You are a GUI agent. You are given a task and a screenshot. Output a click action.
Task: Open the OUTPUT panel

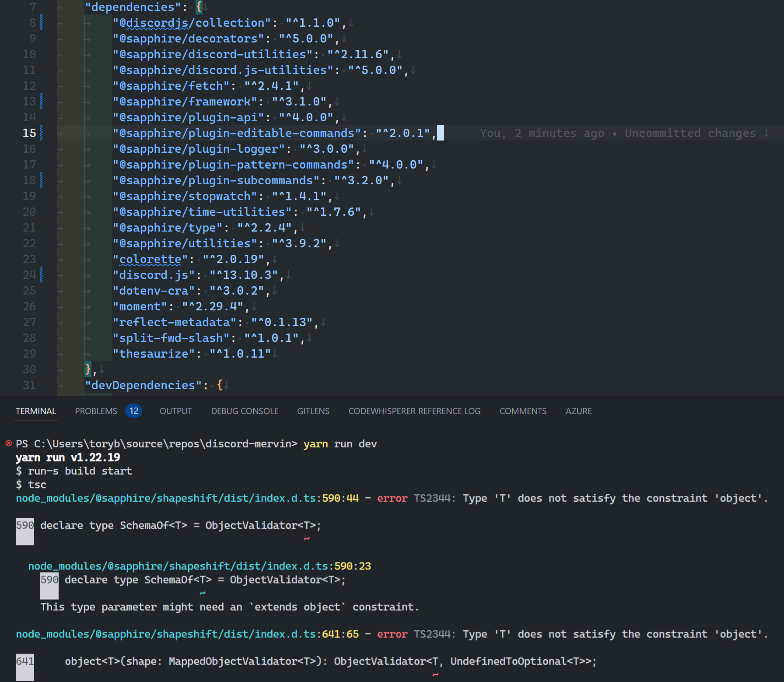(x=175, y=411)
